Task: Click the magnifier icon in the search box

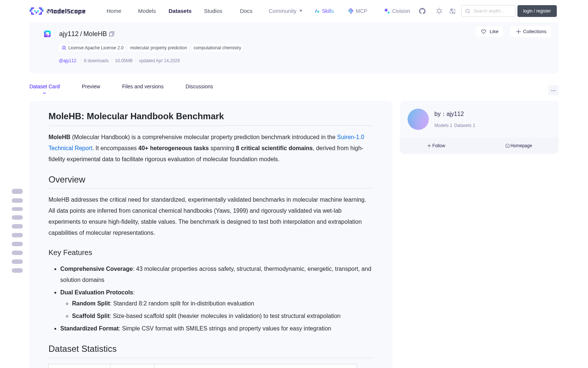Action: tap(467, 11)
